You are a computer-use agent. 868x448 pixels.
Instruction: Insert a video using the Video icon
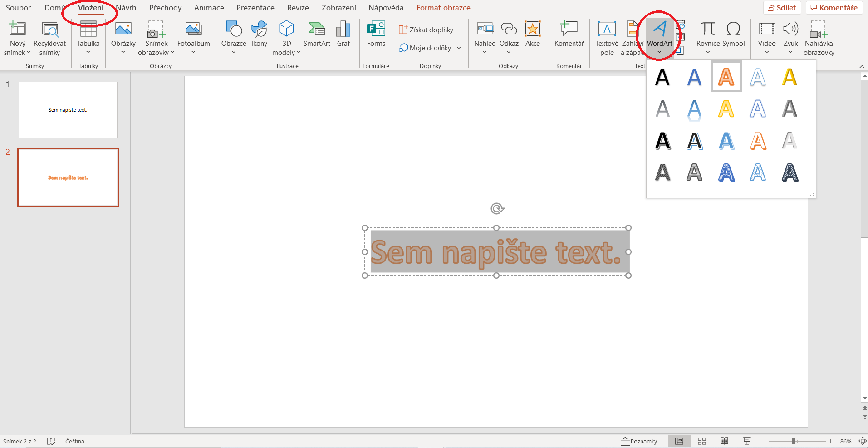[x=766, y=36]
